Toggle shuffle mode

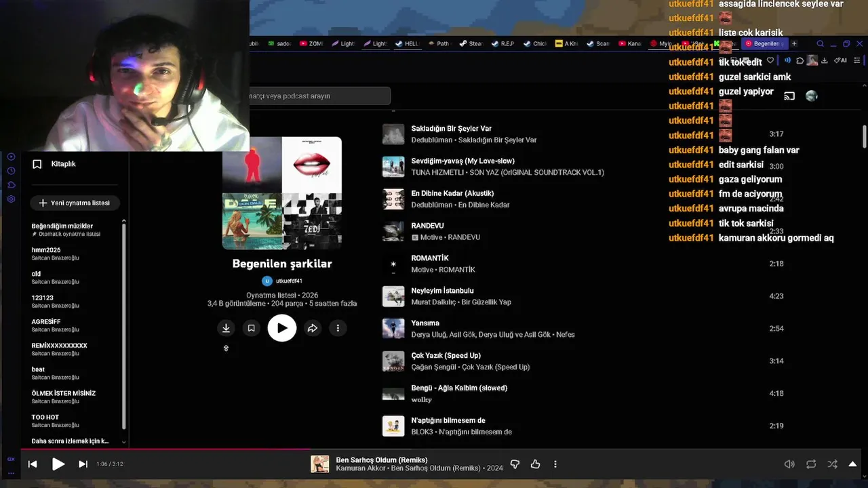pyautogui.click(x=833, y=464)
